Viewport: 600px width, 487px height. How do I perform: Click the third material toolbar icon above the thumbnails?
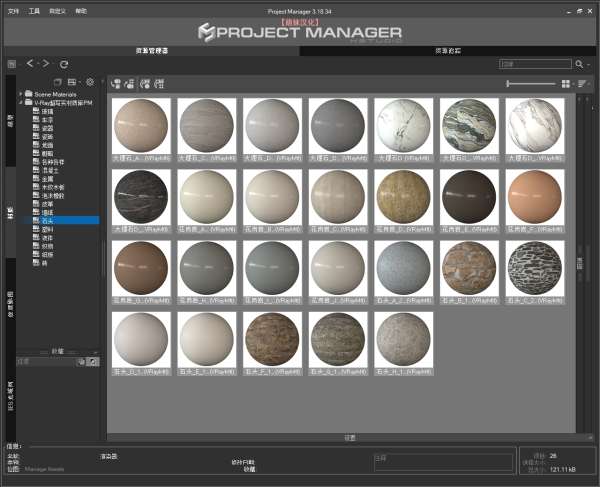point(145,83)
